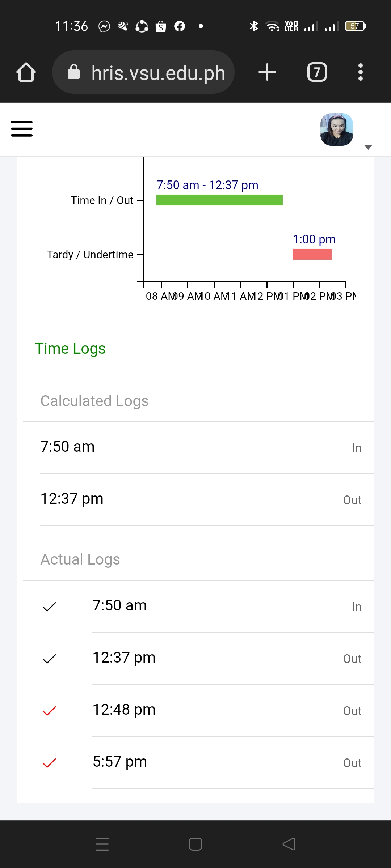
Task: Tap the site lock security icon
Action: point(74,72)
